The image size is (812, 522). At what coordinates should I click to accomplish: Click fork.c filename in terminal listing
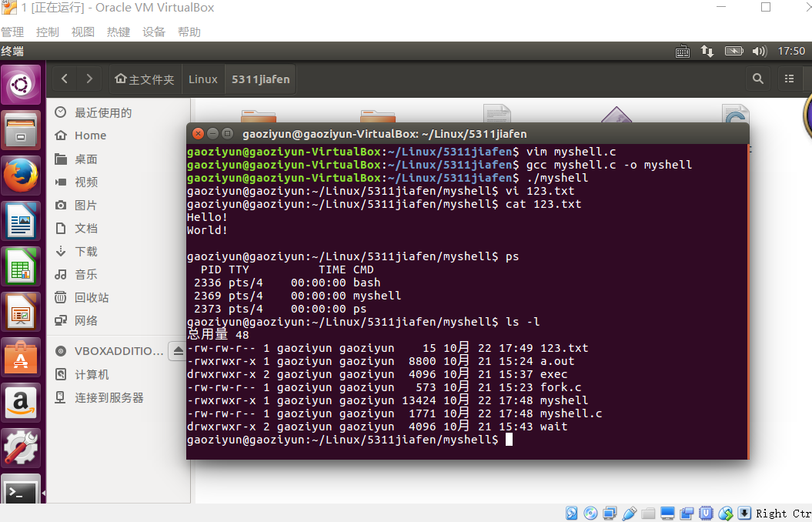(x=561, y=387)
